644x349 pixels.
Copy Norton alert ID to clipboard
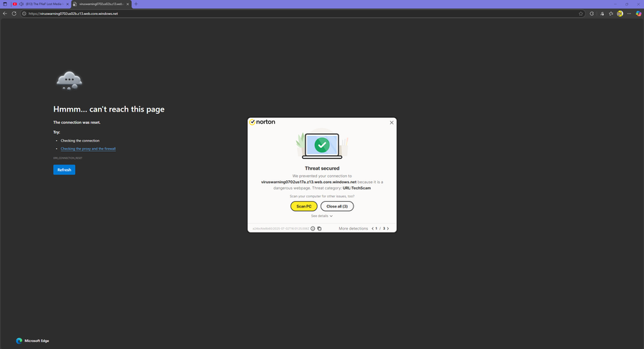pyautogui.click(x=320, y=228)
